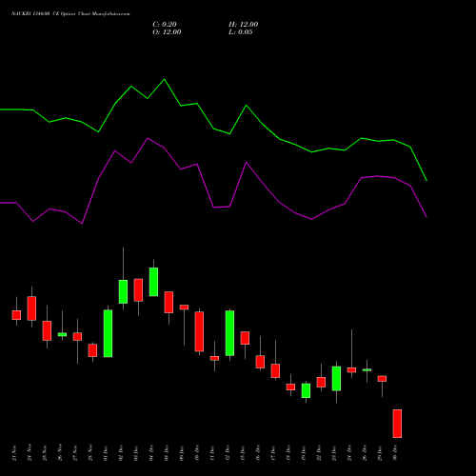This screenshot has height=476, width=476.
Task: Click the highest peak of the green line
Action: (x=165, y=79)
